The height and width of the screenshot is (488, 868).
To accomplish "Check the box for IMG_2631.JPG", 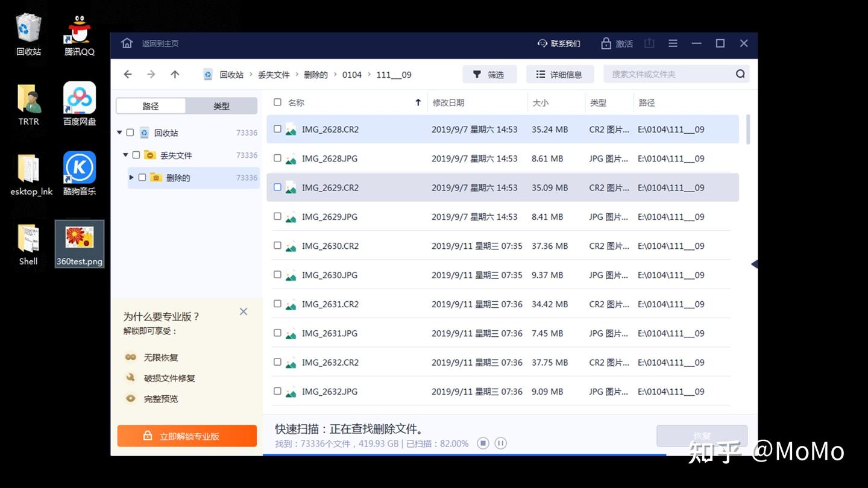I will pyautogui.click(x=277, y=333).
